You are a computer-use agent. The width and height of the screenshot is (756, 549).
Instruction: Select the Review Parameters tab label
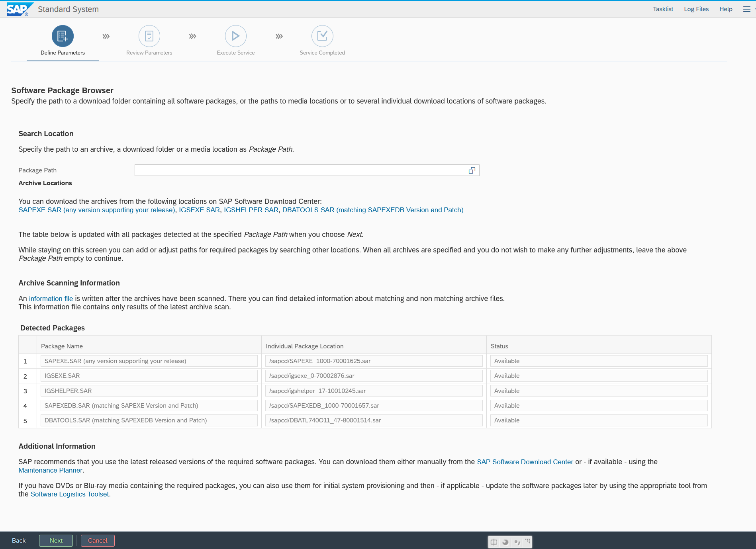point(149,53)
